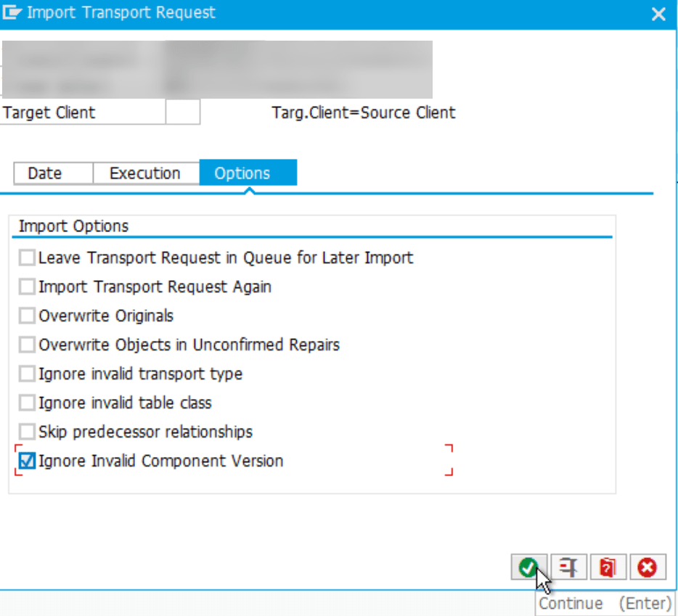Image resolution: width=678 pixels, height=616 pixels.
Task: Enable Leave Transport Request in Queue option
Action: pyautogui.click(x=26, y=258)
